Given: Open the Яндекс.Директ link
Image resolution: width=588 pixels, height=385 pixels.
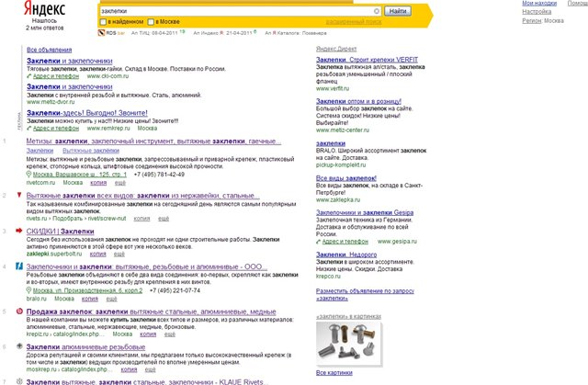Looking at the screenshot, I should click(x=336, y=49).
